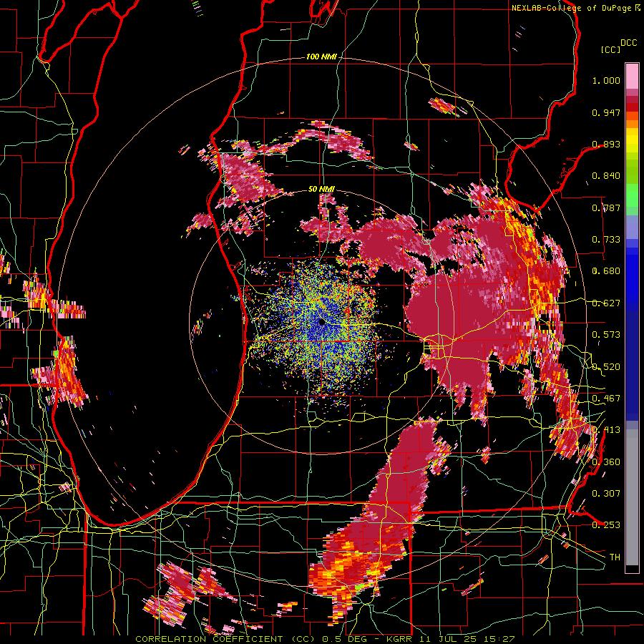Click the TH threshold label

tap(615, 557)
